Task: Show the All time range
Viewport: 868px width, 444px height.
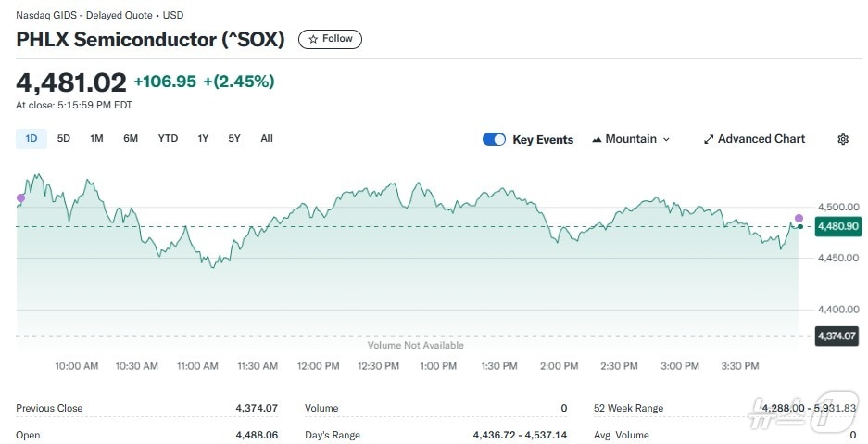Action: (x=267, y=139)
